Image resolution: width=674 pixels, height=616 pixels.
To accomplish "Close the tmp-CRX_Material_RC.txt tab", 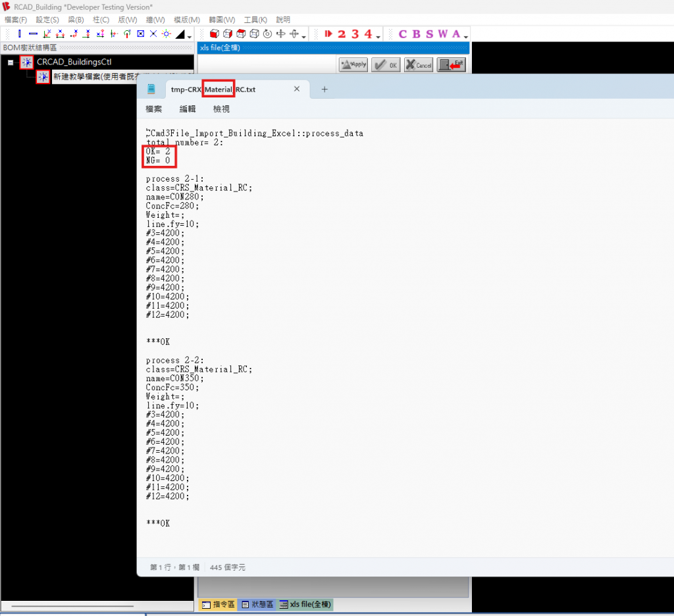I will coord(297,89).
